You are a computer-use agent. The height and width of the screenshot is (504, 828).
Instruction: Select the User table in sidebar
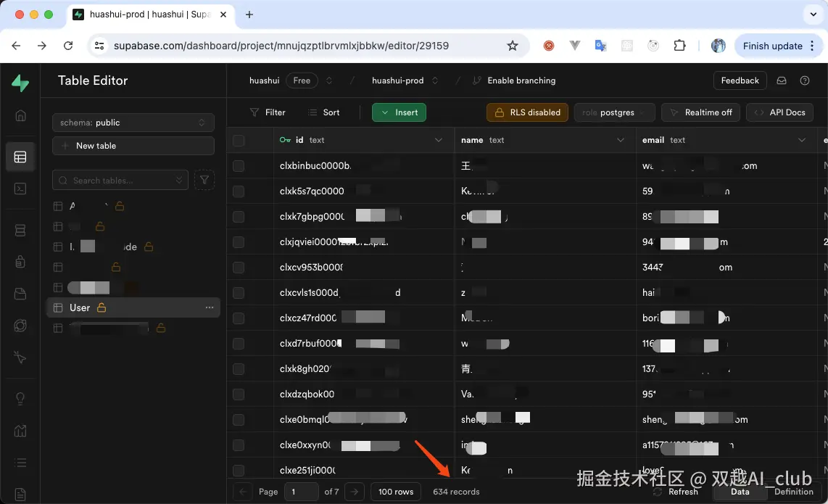click(x=133, y=307)
